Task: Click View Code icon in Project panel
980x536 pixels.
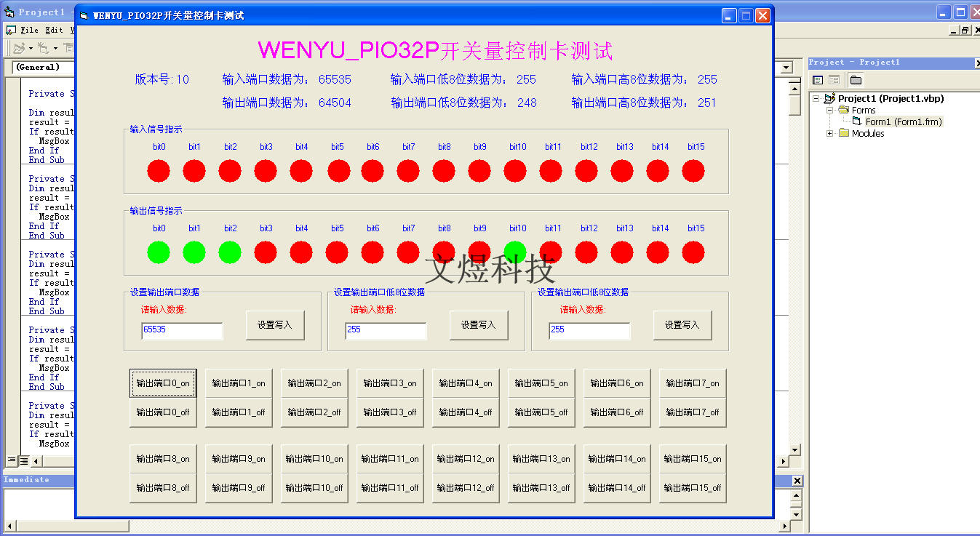Action: 818,80
